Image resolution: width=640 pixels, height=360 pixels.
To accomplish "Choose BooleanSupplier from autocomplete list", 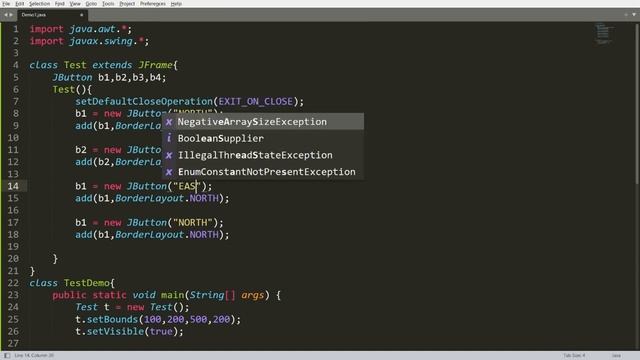I will pos(263,138).
